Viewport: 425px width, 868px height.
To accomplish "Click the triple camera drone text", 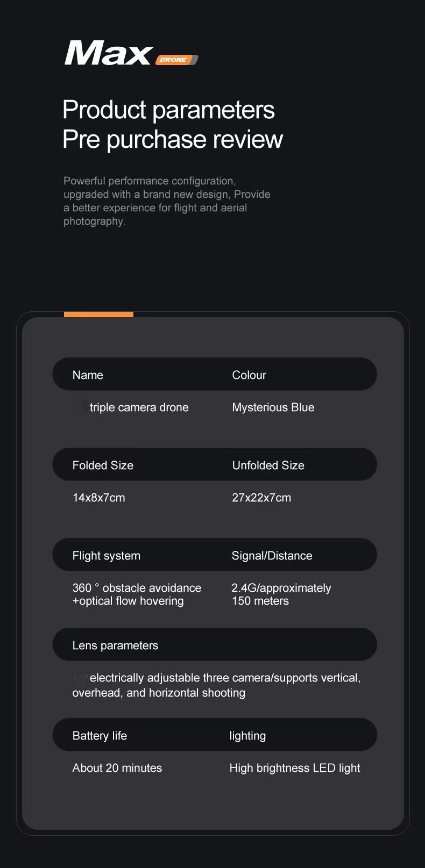I will (139, 407).
